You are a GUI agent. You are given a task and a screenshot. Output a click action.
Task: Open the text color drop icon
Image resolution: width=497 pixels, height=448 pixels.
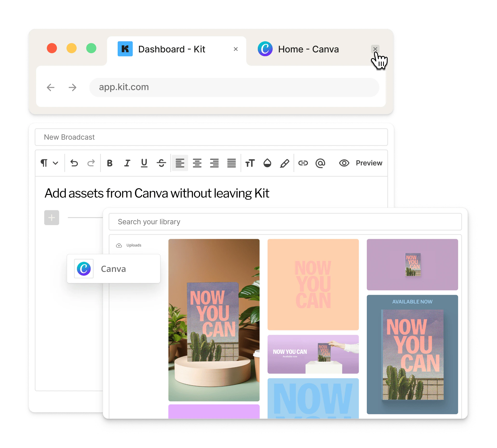click(x=267, y=163)
